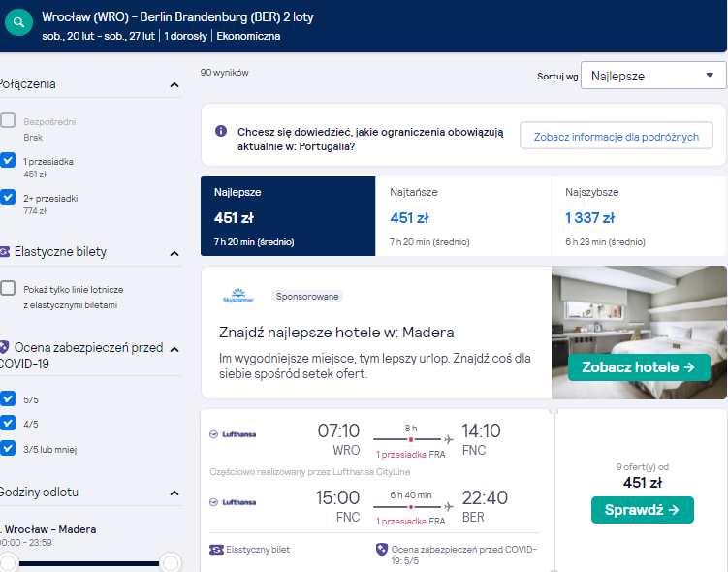Click the green search magnifier icon
This screenshot has width=728, height=572.
point(18,22)
